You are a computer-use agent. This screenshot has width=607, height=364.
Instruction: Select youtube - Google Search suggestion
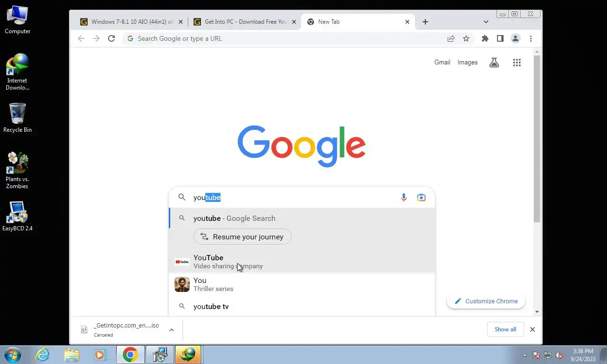click(x=302, y=218)
